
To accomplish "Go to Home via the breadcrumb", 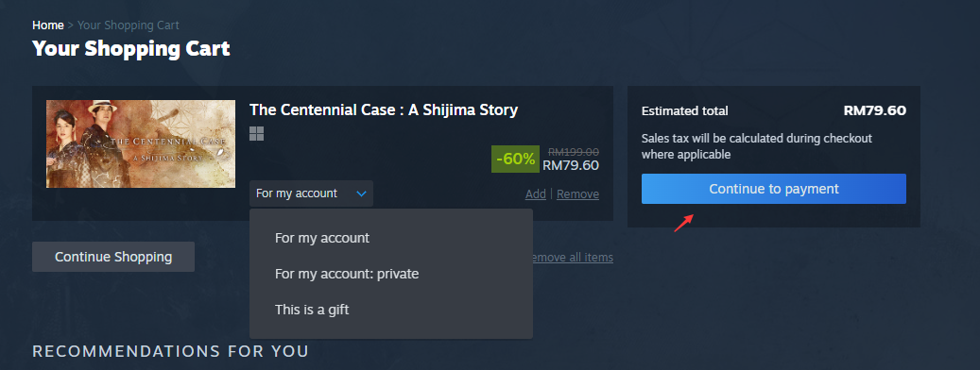I will click(x=48, y=25).
